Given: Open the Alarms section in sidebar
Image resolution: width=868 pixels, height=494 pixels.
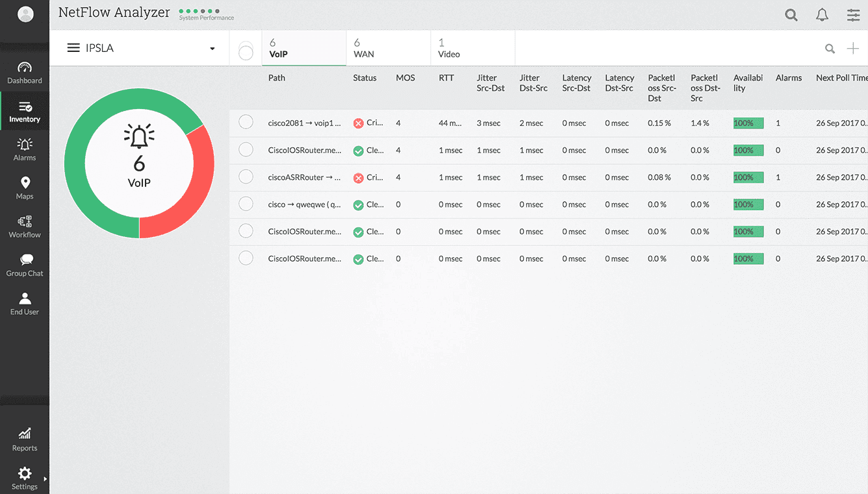Looking at the screenshot, I should pos(25,150).
